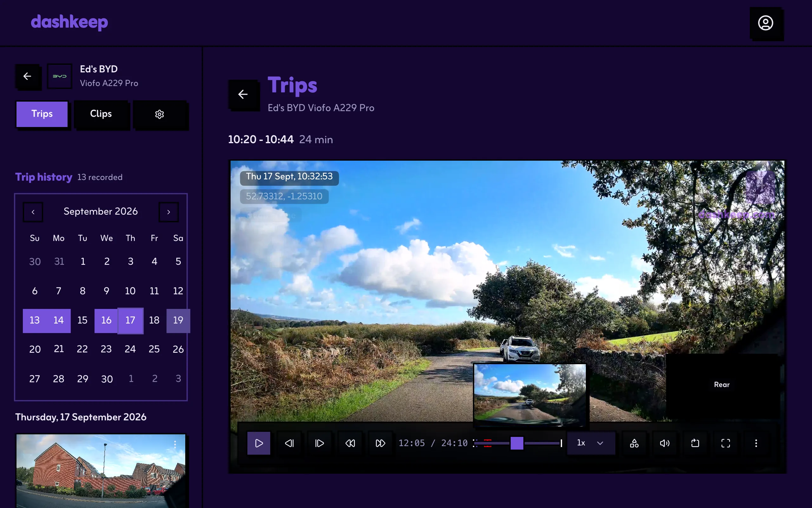Switch to the Trips tab
The width and height of the screenshot is (812, 508).
[42, 114]
